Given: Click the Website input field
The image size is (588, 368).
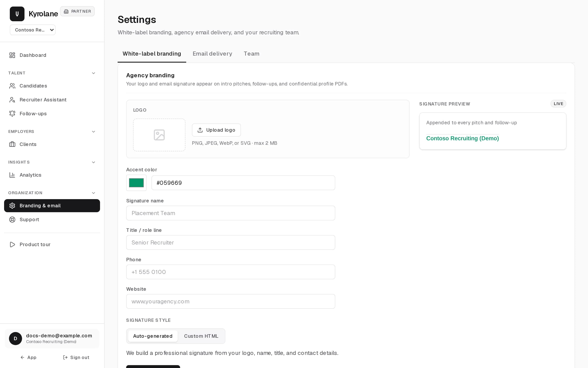Looking at the screenshot, I should pos(231,302).
